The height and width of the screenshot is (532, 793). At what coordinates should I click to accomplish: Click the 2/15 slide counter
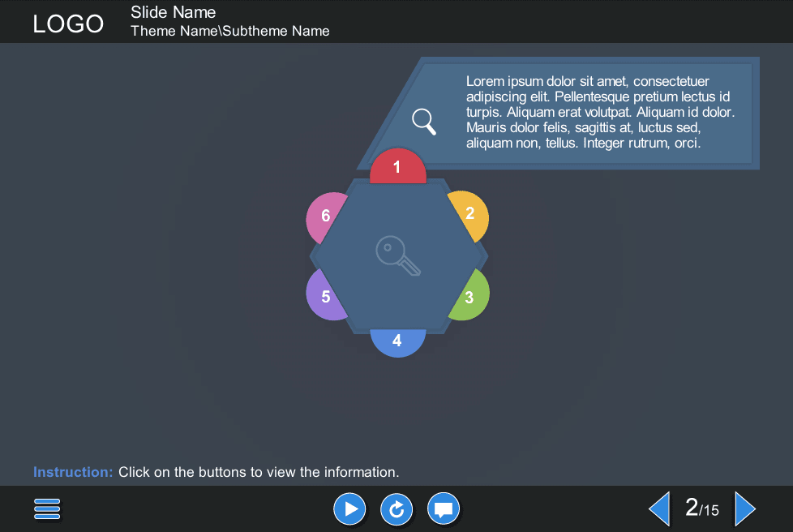(701, 508)
